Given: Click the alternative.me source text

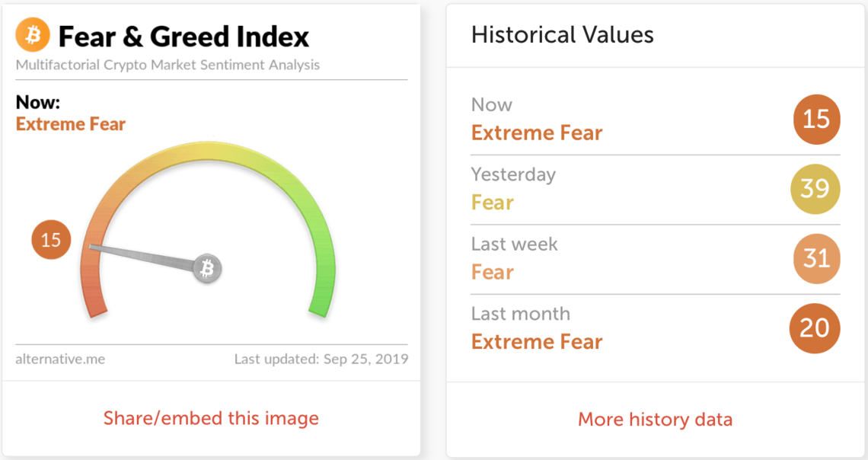Looking at the screenshot, I should 60,359.
